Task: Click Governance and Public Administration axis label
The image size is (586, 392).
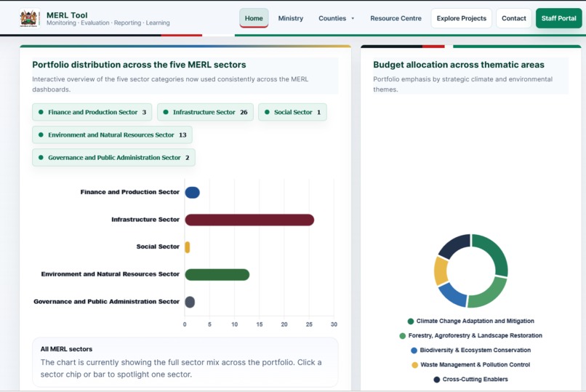Action: coord(106,302)
